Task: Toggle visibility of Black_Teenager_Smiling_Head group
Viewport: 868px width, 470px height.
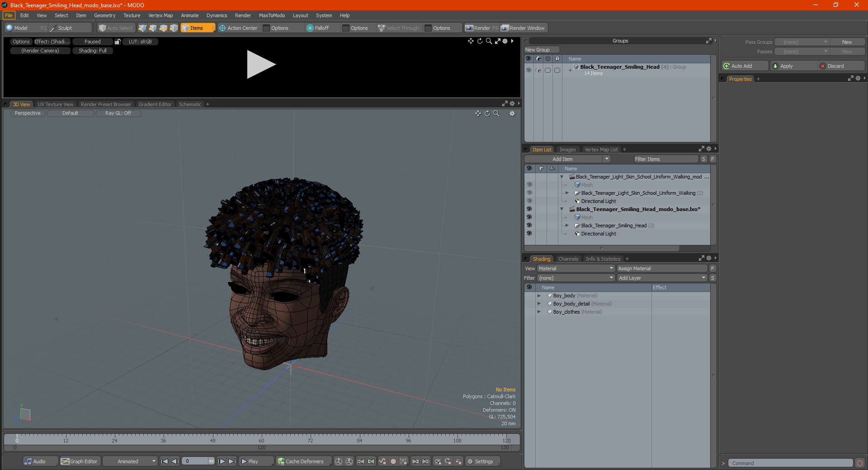Action: (528, 70)
